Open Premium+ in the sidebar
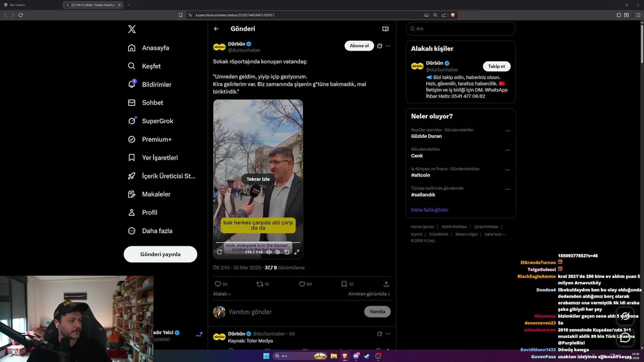The image size is (644, 362). tap(149, 139)
